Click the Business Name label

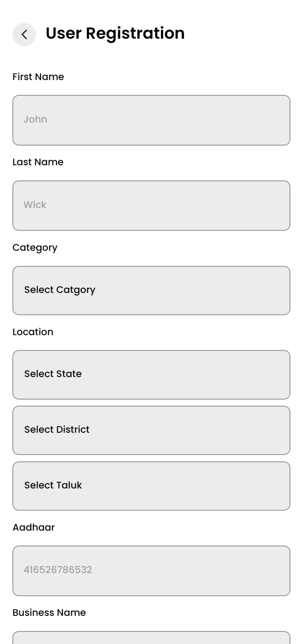[49, 613]
